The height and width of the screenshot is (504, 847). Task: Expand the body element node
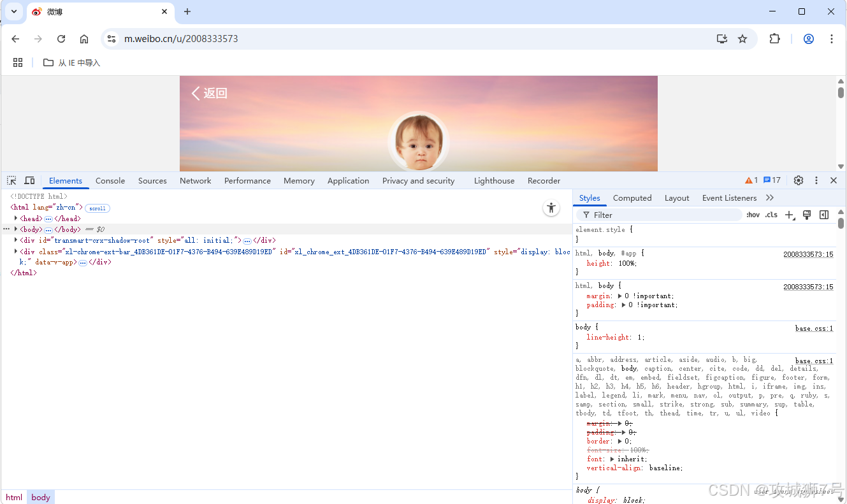click(x=16, y=229)
